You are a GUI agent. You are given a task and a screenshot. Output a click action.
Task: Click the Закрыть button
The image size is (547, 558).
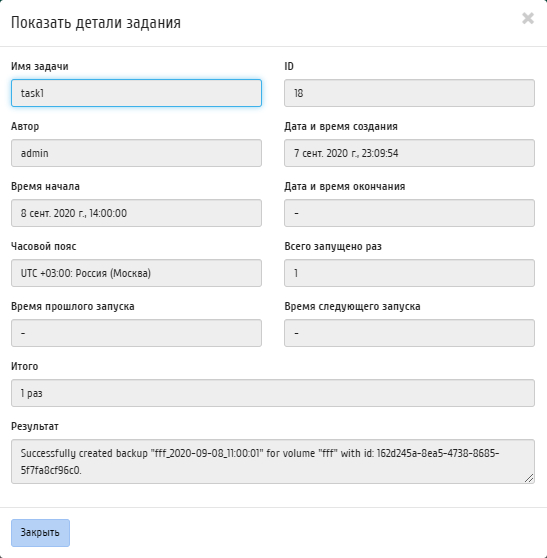(x=40, y=533)
